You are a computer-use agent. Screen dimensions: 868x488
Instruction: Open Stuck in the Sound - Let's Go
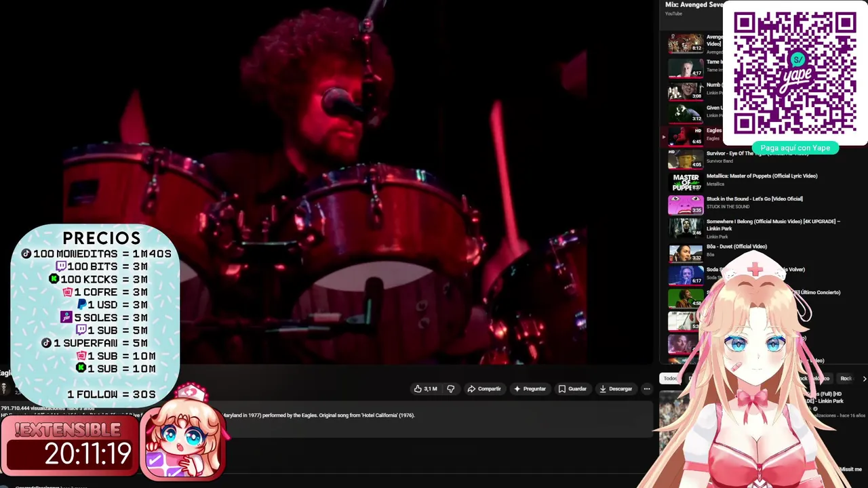(x=754, y=199)
